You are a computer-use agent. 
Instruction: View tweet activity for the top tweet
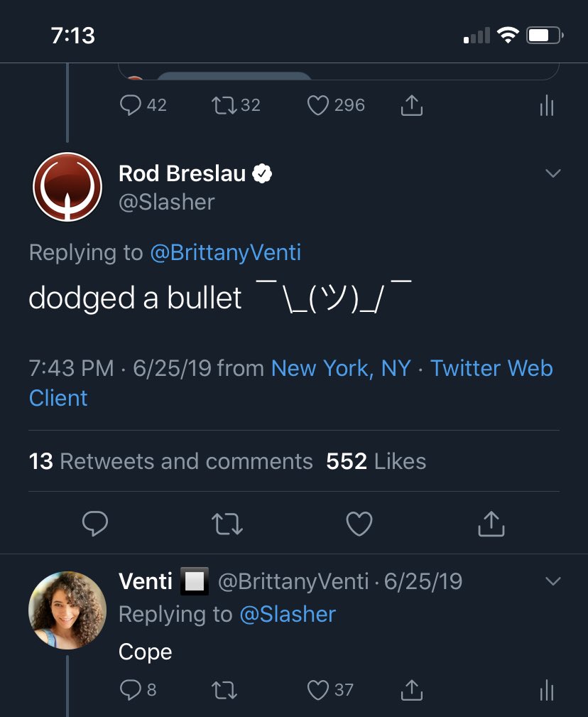546,106
